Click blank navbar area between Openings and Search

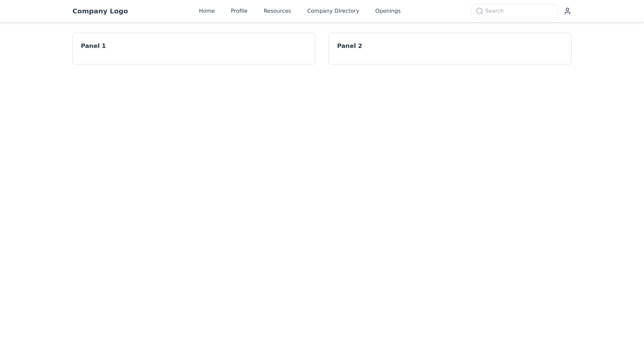(x=436, y=11)
